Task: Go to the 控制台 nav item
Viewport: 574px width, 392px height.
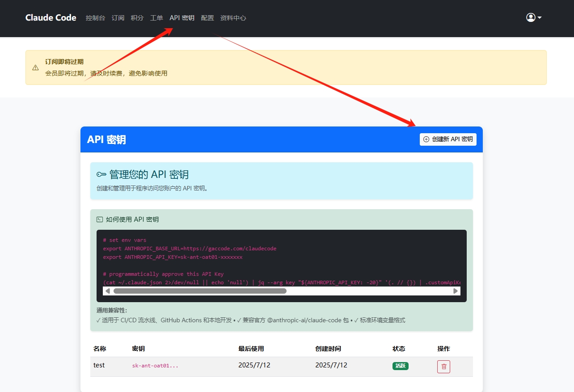Action: 96,18
